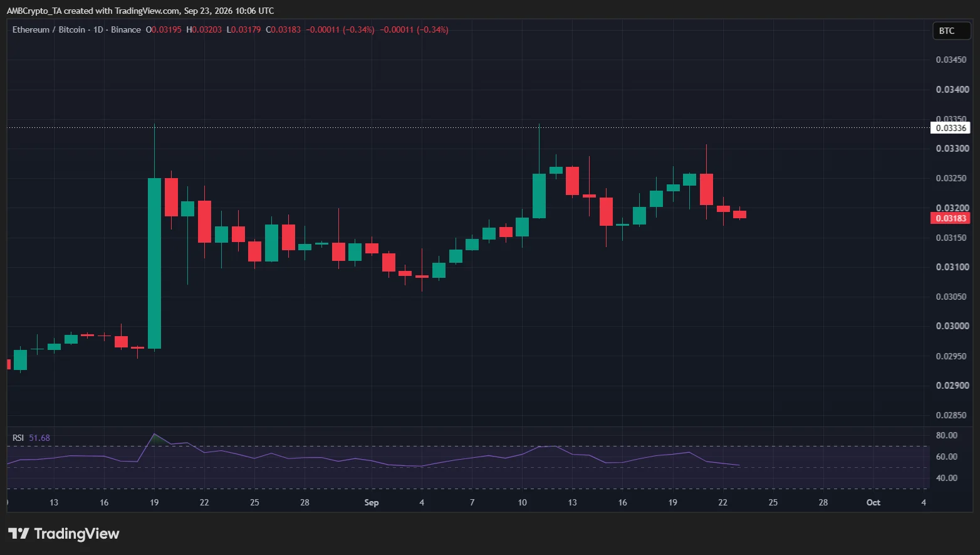Click the latest red candle at the right
Image resolution: width=980 pixels, height=555 pixels.
click(740, 214)
